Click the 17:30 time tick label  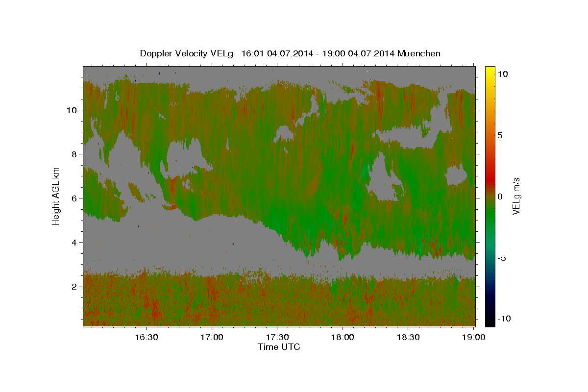coord(277,338)
